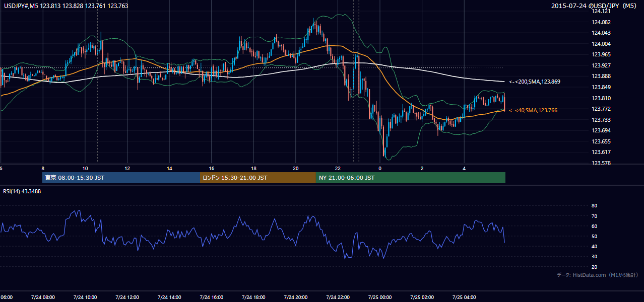Click price axis value 123.617
The width and height of the screenshot is (644, 302).
coord(601,152)
